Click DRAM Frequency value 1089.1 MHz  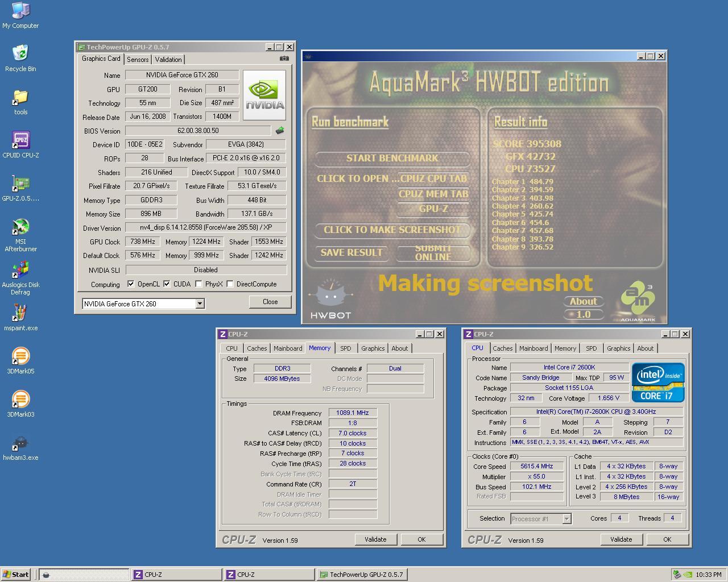[353, 413]
